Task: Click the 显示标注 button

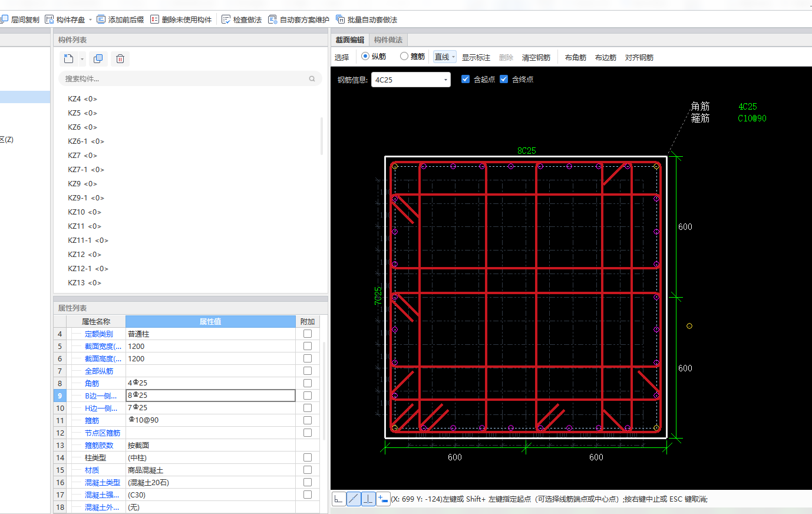Action: pos(476,57)
